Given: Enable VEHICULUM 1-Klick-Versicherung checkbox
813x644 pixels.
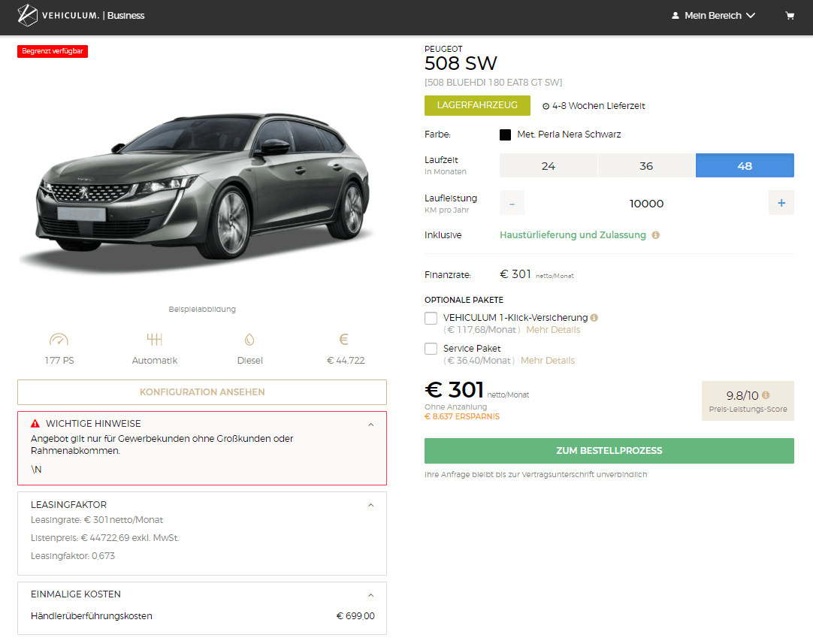Looking at the screenshot, I should [x=431, y=318].
